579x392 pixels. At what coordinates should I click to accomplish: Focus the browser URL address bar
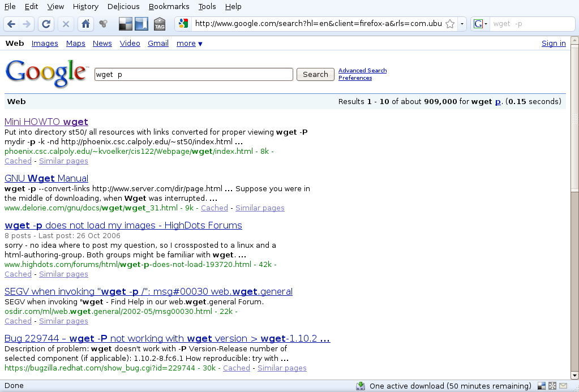pos(318,24)
